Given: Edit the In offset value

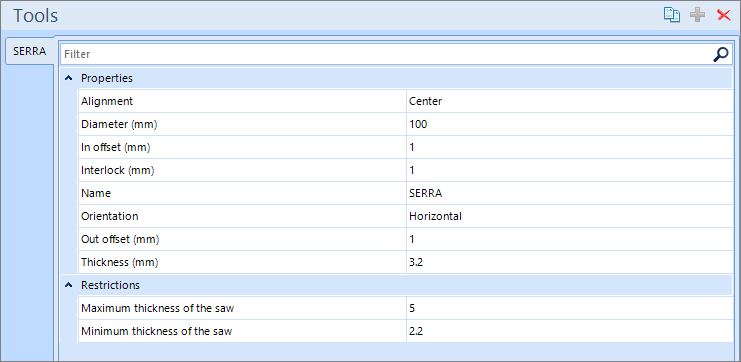Looking at the screenshot, I should [x=569, y=147].
